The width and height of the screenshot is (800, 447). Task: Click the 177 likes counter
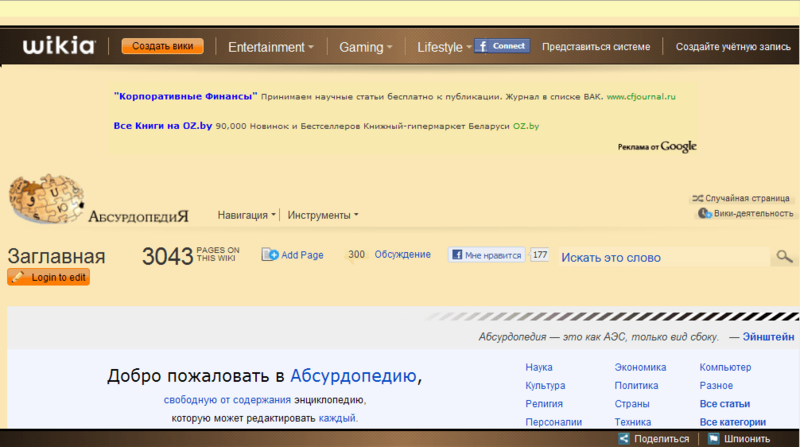click(539, 255)
